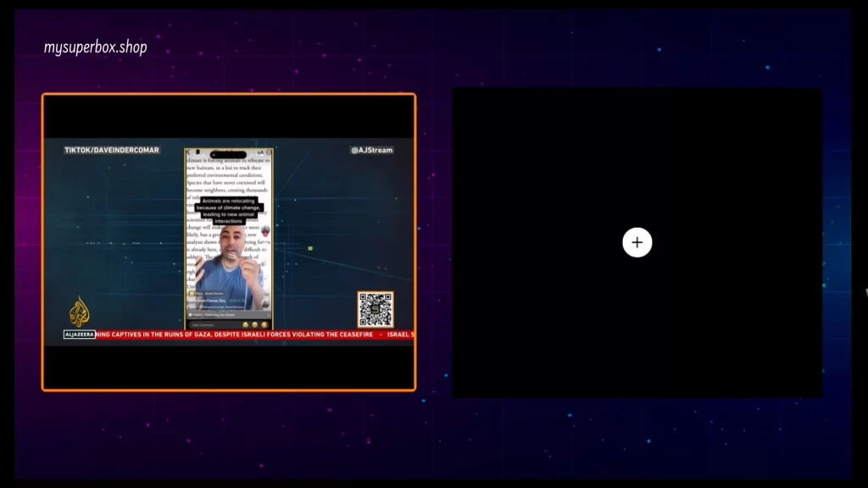868x488 pixels.
Task: Click the yellow playlist badge above the comment bar
Action: [x=192, y=294]
